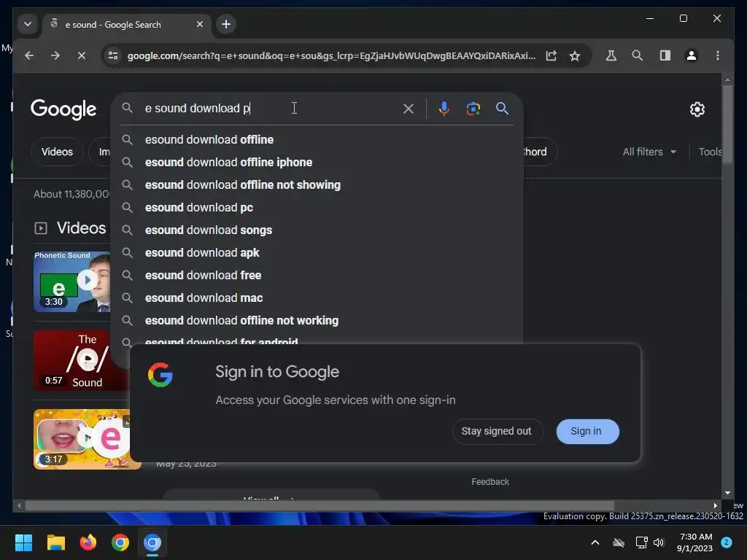
Task: Open the Windows Start menu
Action: coord(23,542)
